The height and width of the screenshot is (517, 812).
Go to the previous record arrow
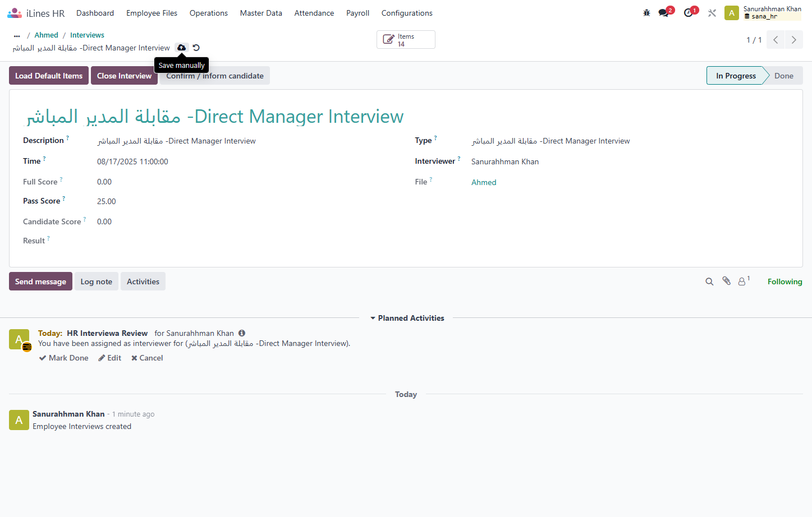[776, 40]
